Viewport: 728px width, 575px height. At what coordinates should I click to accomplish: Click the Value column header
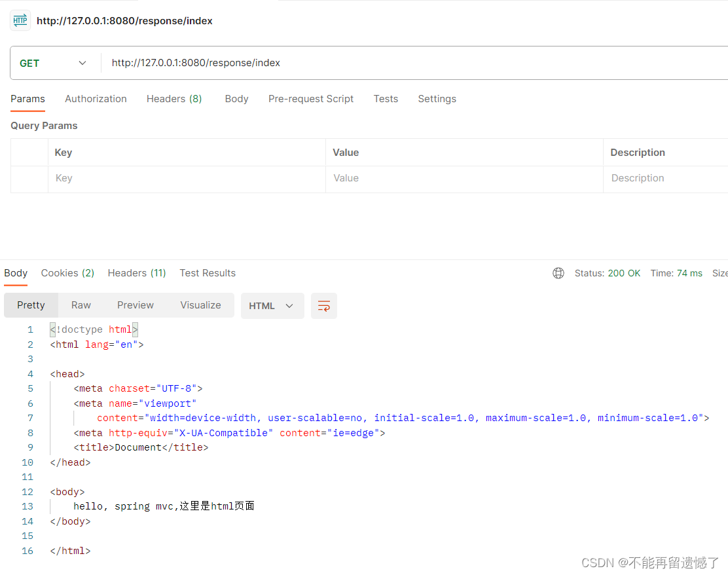coord(346,153)
